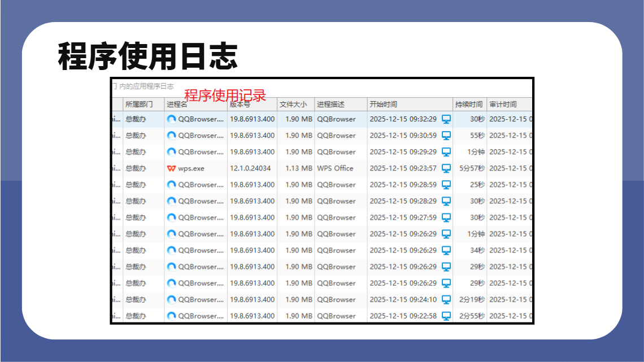644x362 pixels.
Task: Click 19.8.6913.400 in the 09:28:29 row
Action: pos(252,201)
